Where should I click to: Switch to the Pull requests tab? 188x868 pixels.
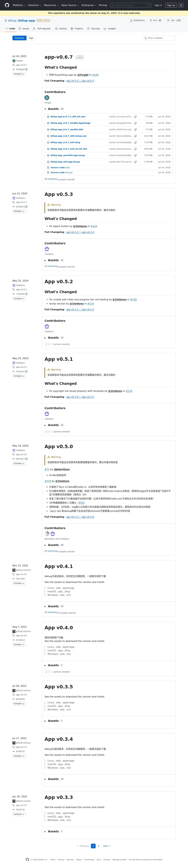pos(42,29)
